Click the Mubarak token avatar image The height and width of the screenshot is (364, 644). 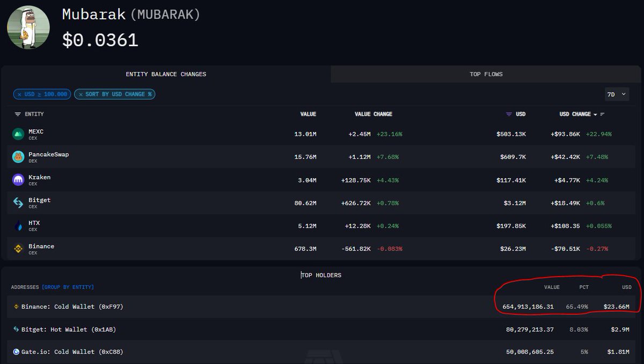pyautogui.click(x=28, y=27)
